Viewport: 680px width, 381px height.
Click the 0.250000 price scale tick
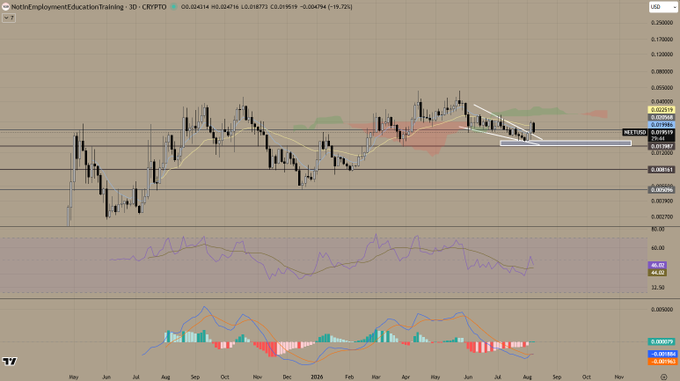tap(662, 23)
